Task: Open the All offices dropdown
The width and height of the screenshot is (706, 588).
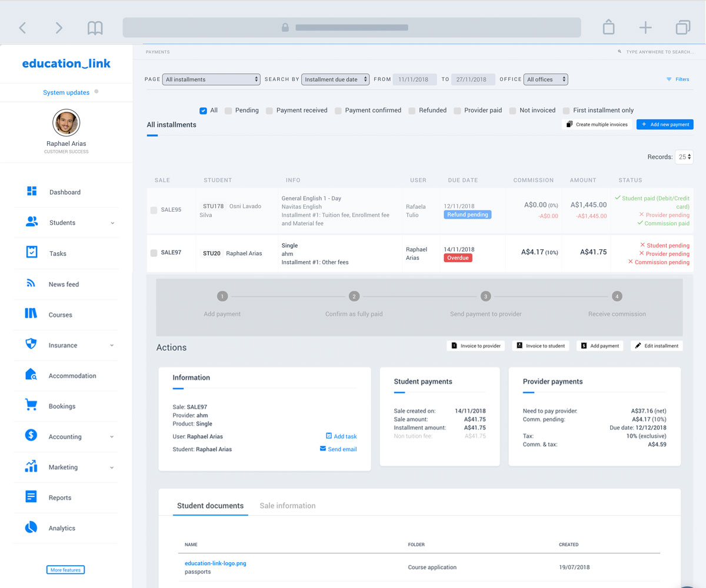Action: tap(546, 79)
